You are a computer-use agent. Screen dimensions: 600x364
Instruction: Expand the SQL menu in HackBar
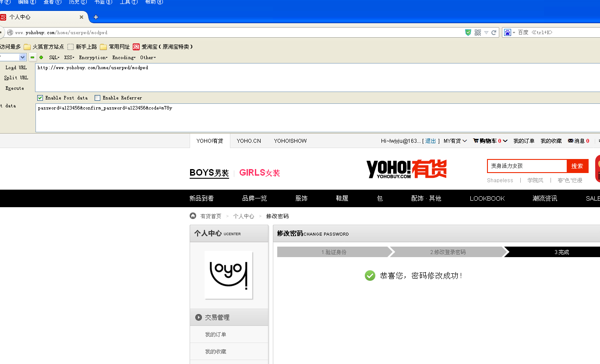(54, 57)
